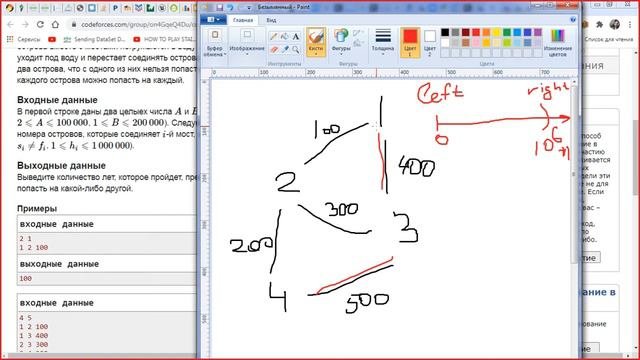The height and width of the screenshot is (360, 640).
Task: Open Список для чтения reading list
Action: click(609, 39)
